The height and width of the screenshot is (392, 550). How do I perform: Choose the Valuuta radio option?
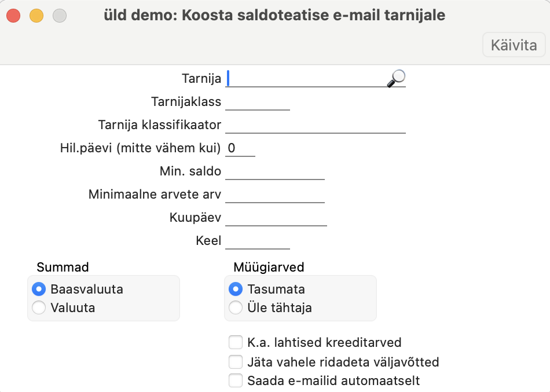point(39,307)
